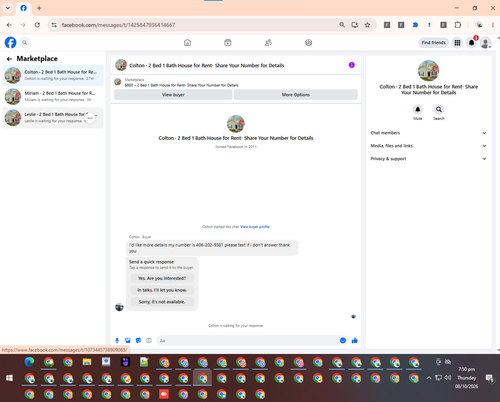Image resolution: width=500 pixels, height=402 pixels.
Task: Open the Colton conversation in the list
Action: click(x=53, y=75)
